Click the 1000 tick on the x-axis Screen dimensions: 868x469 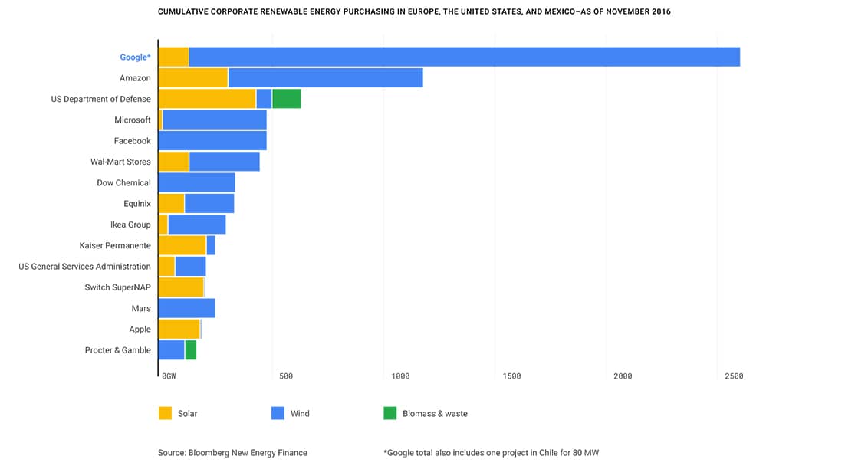[401, 376]
